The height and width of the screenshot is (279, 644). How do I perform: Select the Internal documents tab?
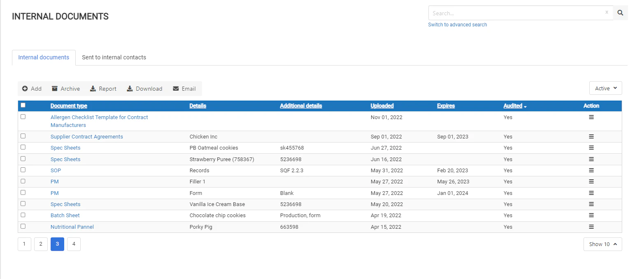click(x=44, y=57)
